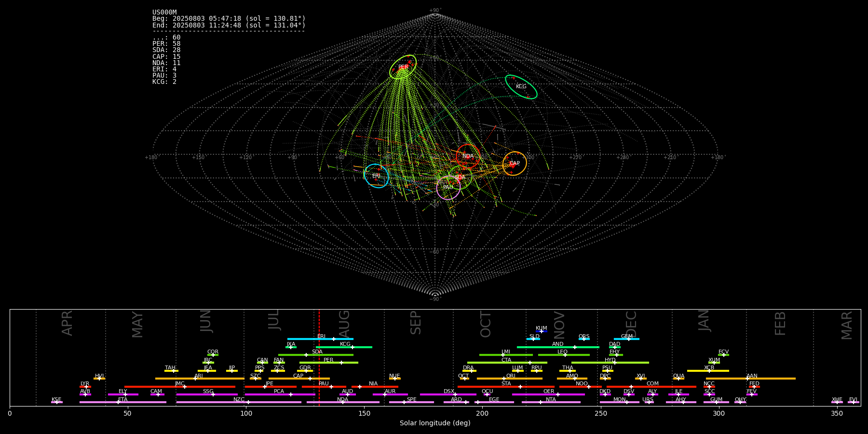Viewport: 868px width, 434px height.
Task: Click the HYD shower bar
Action: [x=610, y=363]
